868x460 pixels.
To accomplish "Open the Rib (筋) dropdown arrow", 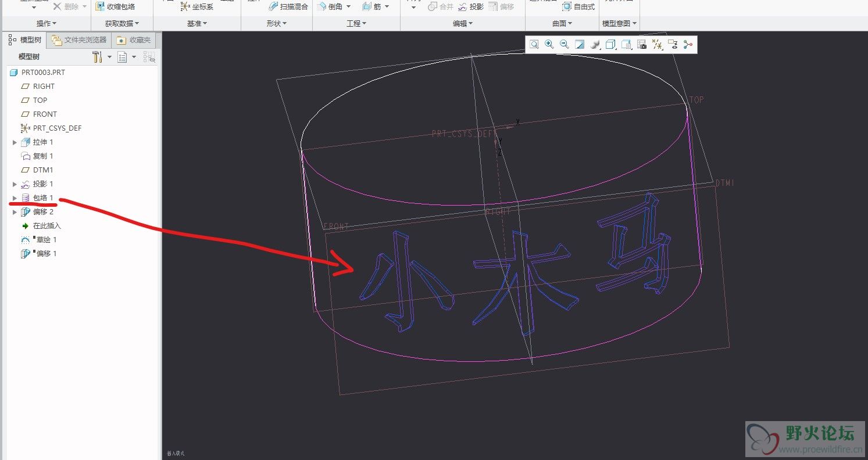I will coord(387,6).
